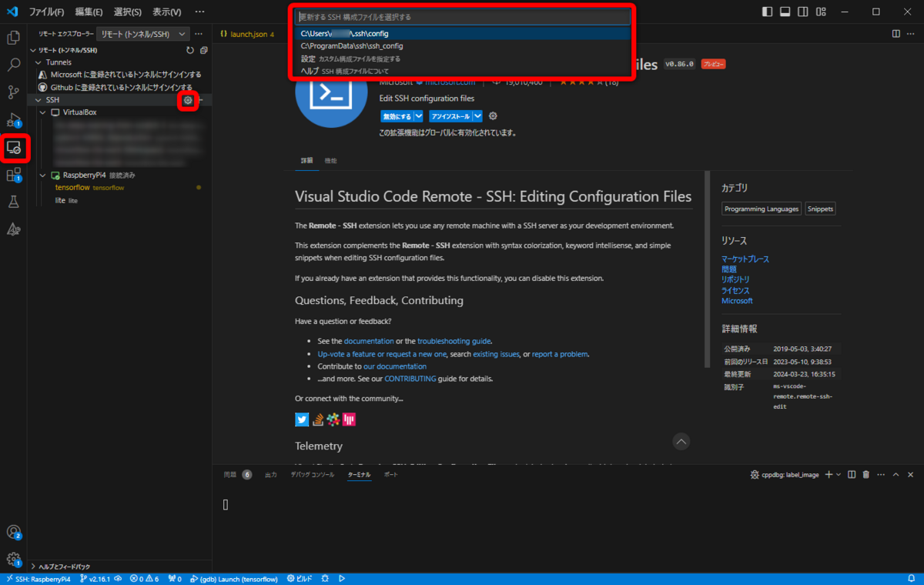Collapse all items in remote explorer
The width and height of the screenshot is (924, 585).
[x=203, y=50]
